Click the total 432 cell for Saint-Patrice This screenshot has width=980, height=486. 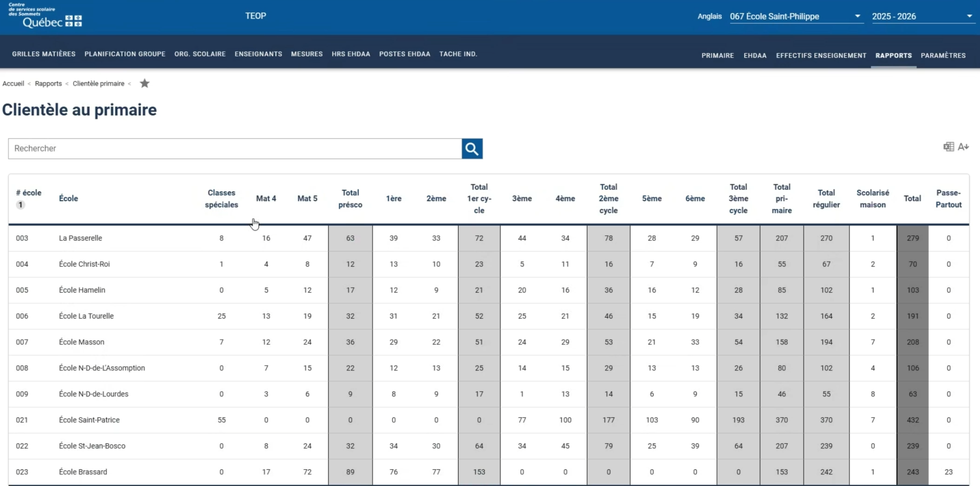point(913,420)
